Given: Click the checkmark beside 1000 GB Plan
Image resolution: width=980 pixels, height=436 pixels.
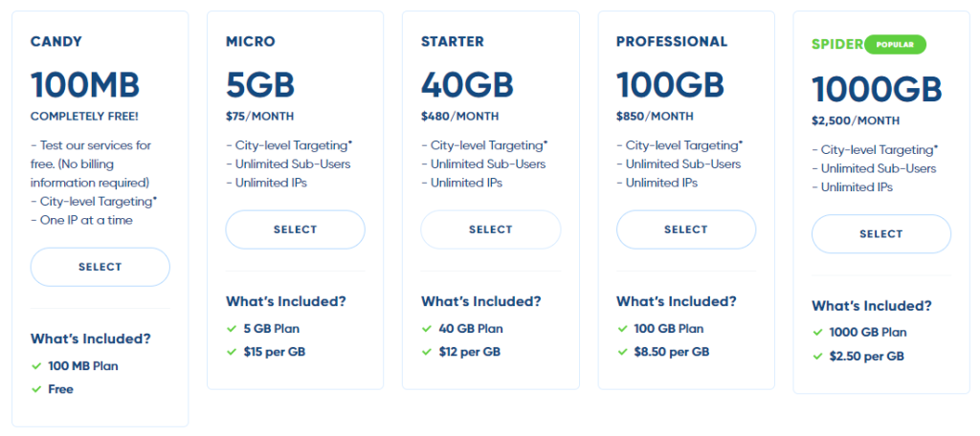Looking at the screenshot, I should click(x=818, y=333).
